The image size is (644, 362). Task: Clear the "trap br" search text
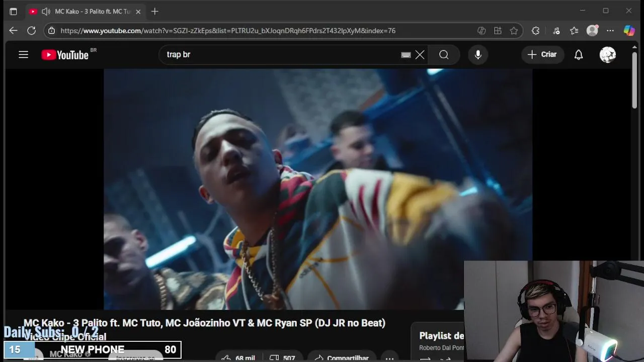pyautogui.click(x=420, y=55)
